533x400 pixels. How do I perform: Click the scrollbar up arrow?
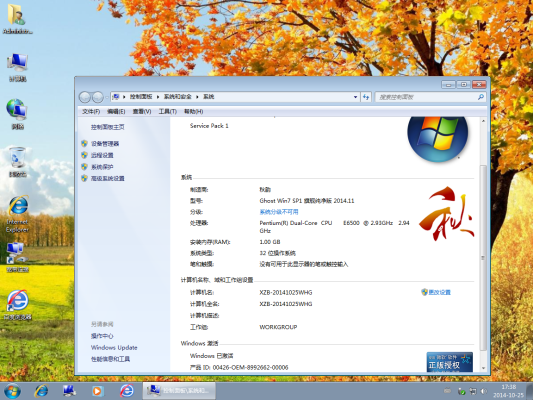[x=483, y=121]
